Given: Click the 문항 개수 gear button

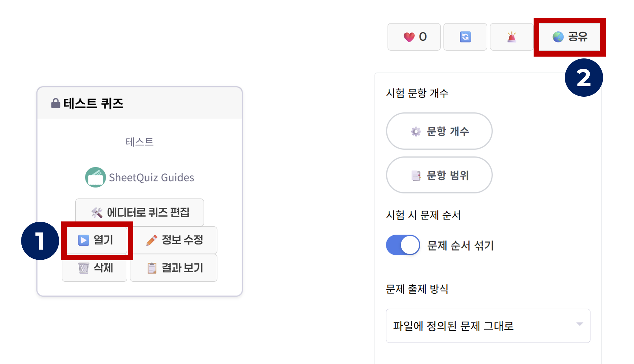Looking at the screenshot, I should click(x=439, y=131).
